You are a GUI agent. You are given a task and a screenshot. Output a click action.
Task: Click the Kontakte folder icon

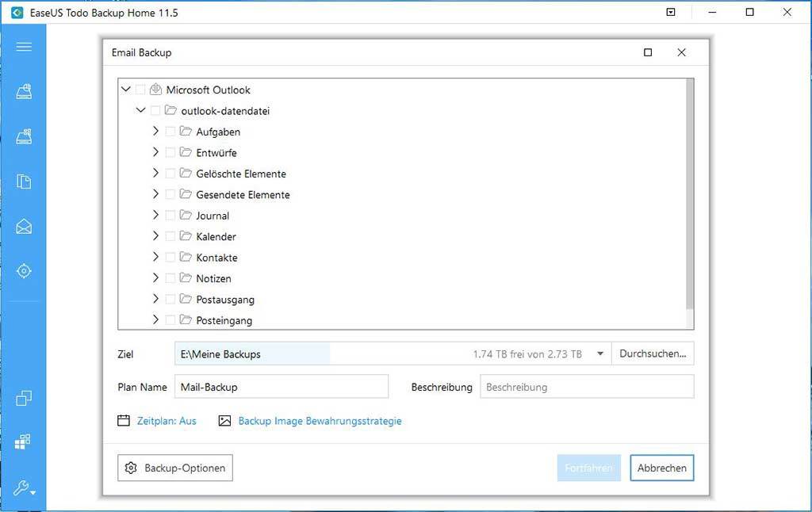186,257
